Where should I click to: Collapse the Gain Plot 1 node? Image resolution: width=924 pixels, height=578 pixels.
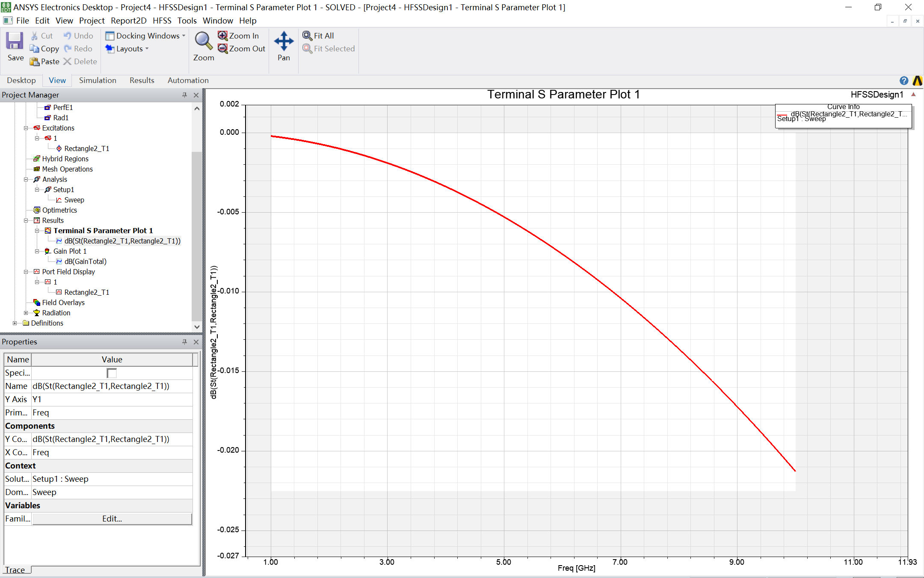coord(37,251)
